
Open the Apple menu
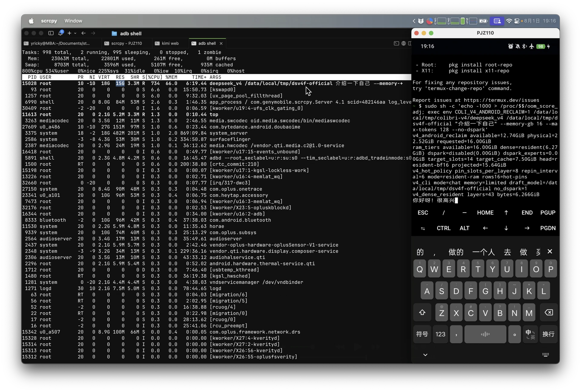pos(31,21)
